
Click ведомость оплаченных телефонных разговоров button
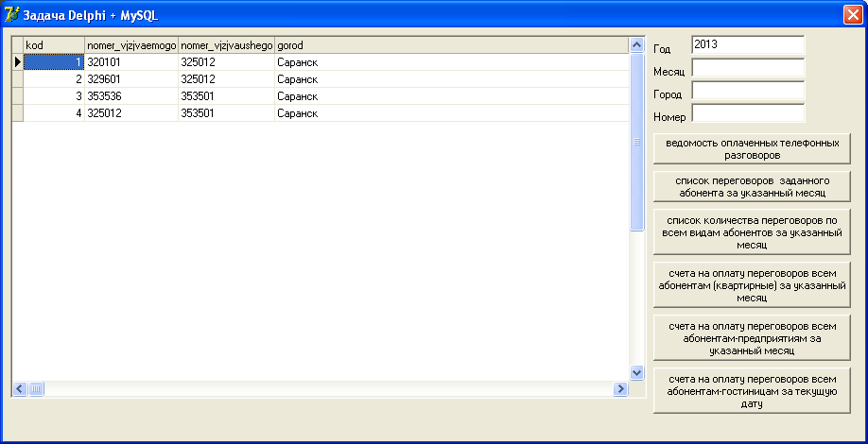[752, 148]
